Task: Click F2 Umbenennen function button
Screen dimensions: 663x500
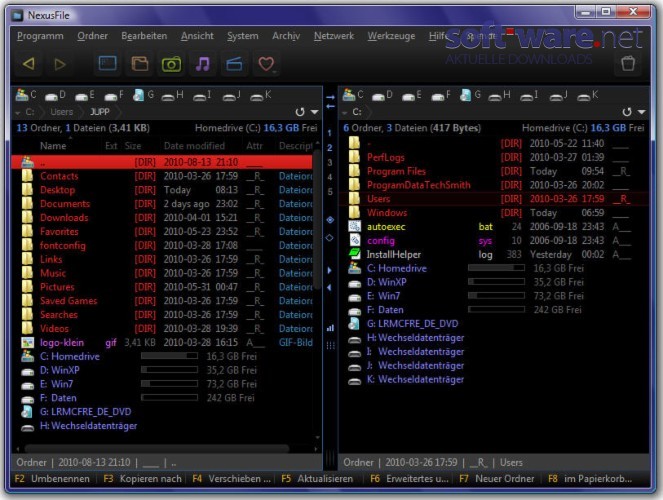Action: pos(52,479)
